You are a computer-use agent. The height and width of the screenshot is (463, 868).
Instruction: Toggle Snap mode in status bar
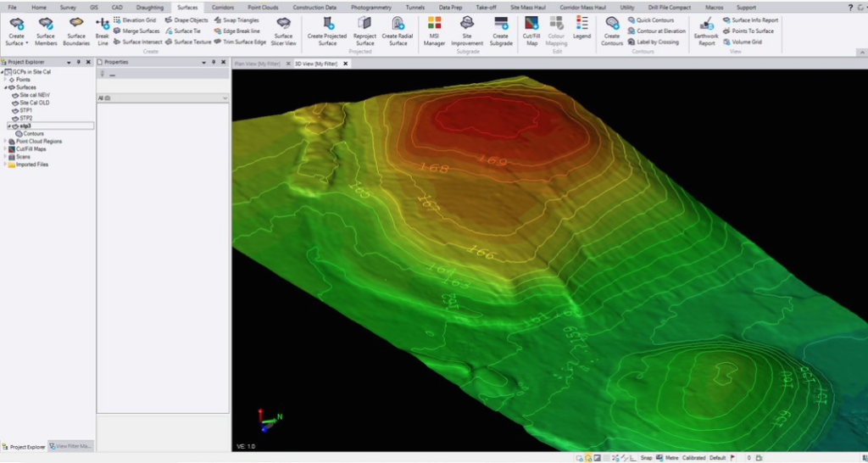coord(646,458)
